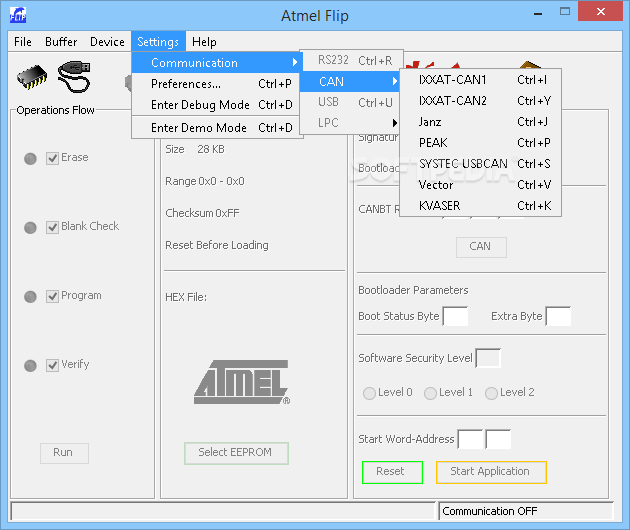
Task: Minimize the Atmel Flip window
Action: pyautogui.click(x=538, y=13)
